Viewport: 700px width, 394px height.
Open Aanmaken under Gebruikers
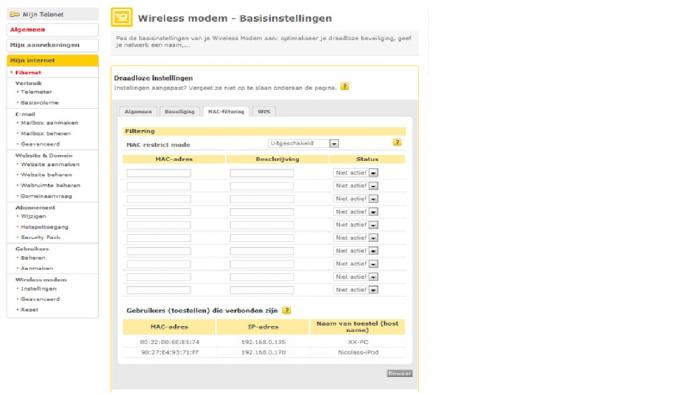(x=37, y=268)
